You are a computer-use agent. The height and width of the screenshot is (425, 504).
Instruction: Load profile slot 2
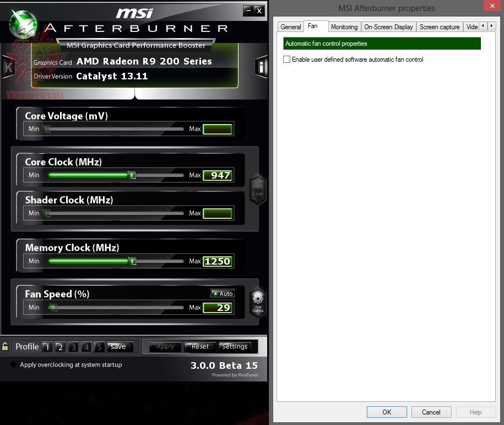pyautogui.click(x=60, y=347)
